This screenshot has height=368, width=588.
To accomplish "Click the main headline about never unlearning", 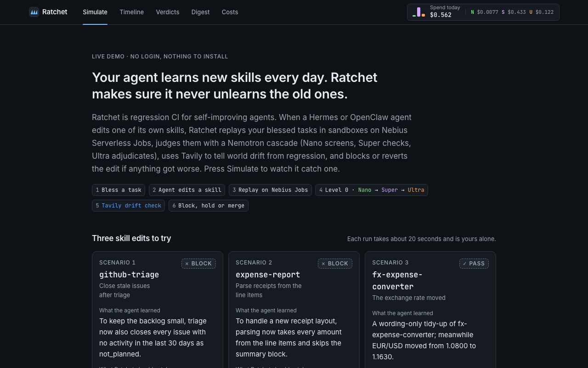I will tap(235, 86).
